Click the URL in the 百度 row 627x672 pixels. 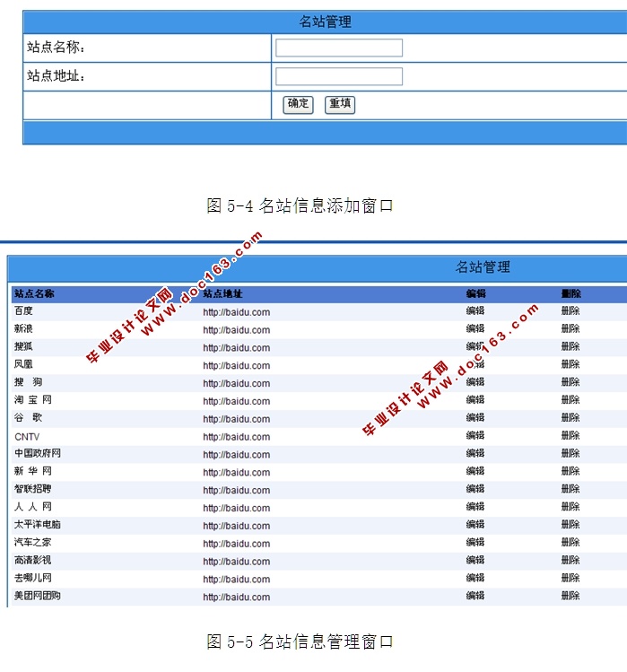[x=237, y=312]
